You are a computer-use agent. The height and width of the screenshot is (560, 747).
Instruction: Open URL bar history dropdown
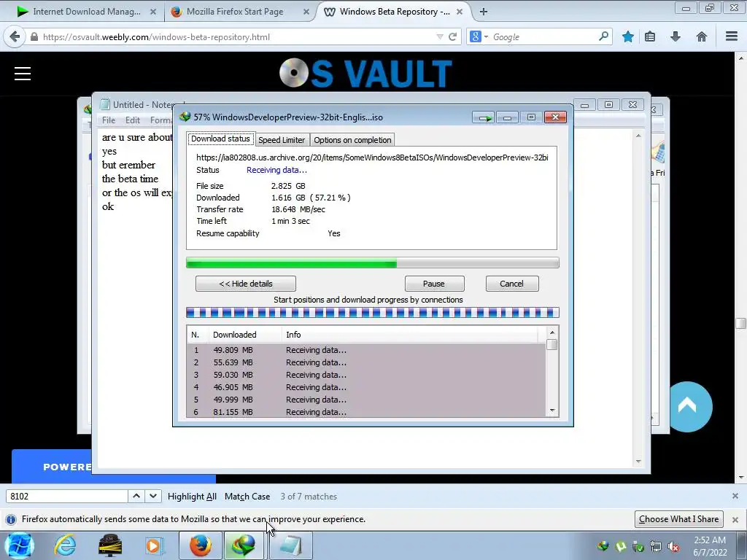439,36
